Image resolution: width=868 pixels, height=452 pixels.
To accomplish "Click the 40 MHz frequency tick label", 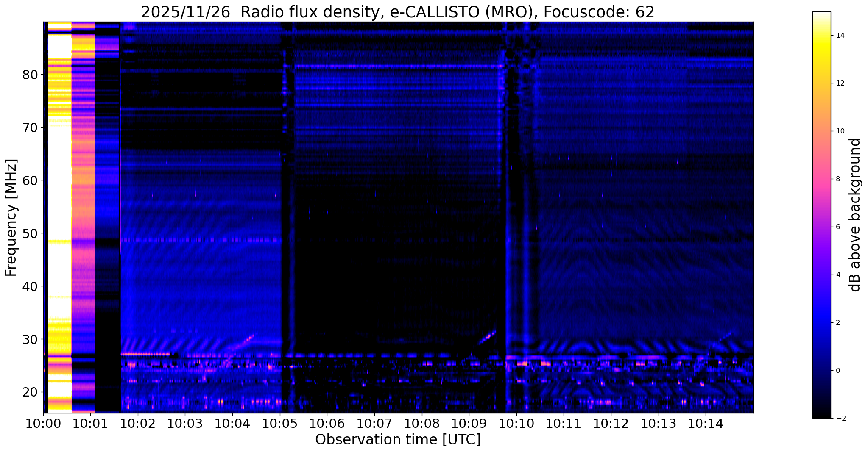I will pyautogui.click(x=30, y=286).
